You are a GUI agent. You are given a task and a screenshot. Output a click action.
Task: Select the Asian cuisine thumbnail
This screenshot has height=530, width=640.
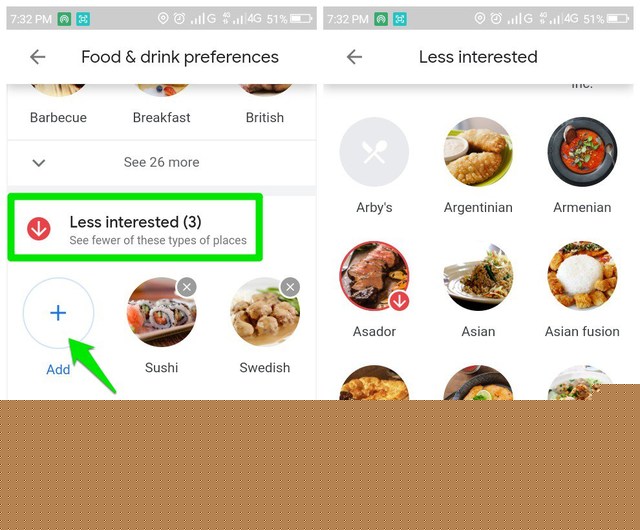point(478,276)
